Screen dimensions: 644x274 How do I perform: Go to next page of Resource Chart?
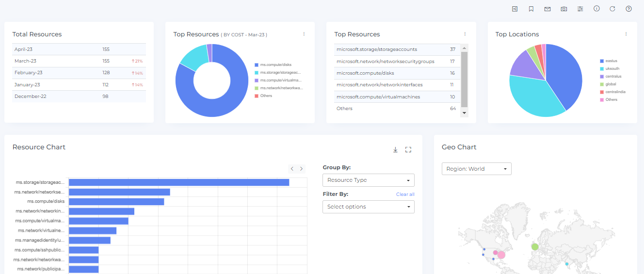302,169
